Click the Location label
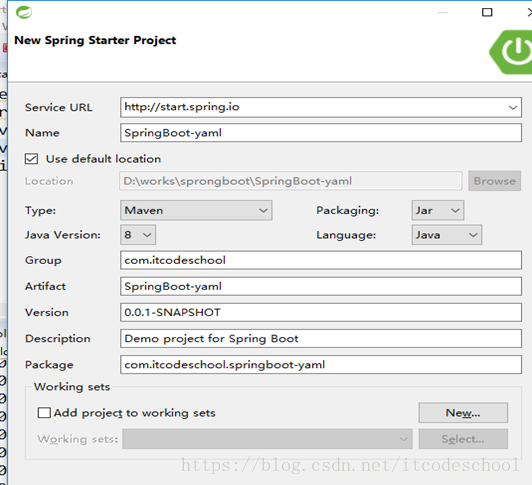This screenshot has width=532, height=485. (49, 181)
